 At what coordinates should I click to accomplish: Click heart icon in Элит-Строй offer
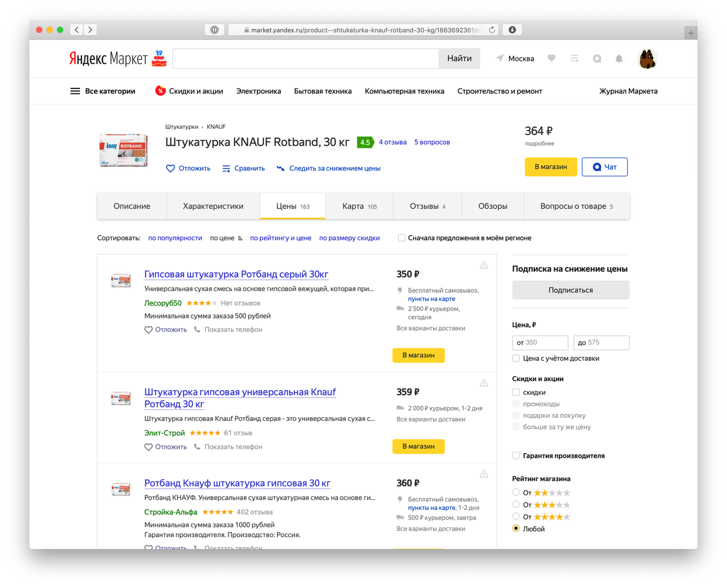[148, 447]
